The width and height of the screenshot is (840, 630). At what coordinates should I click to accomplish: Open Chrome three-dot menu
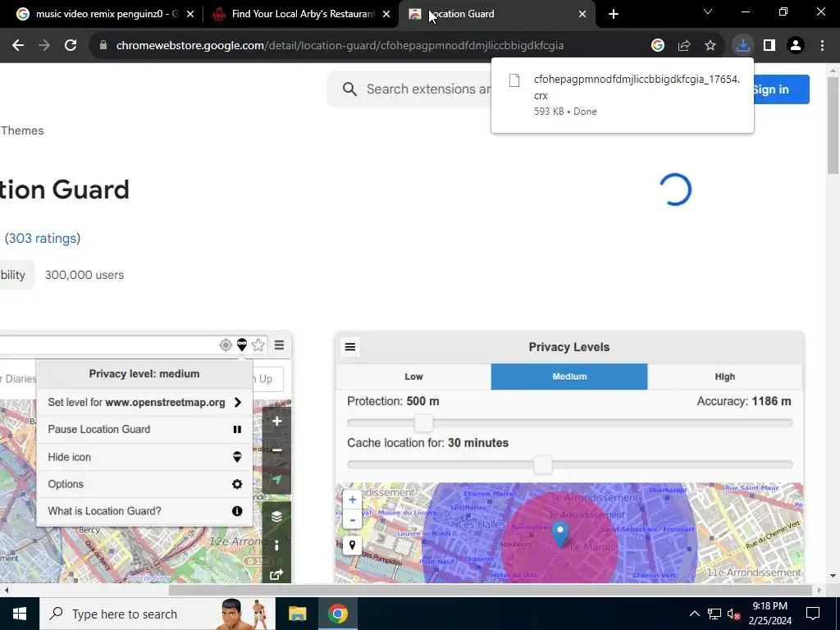pos(822,46)
